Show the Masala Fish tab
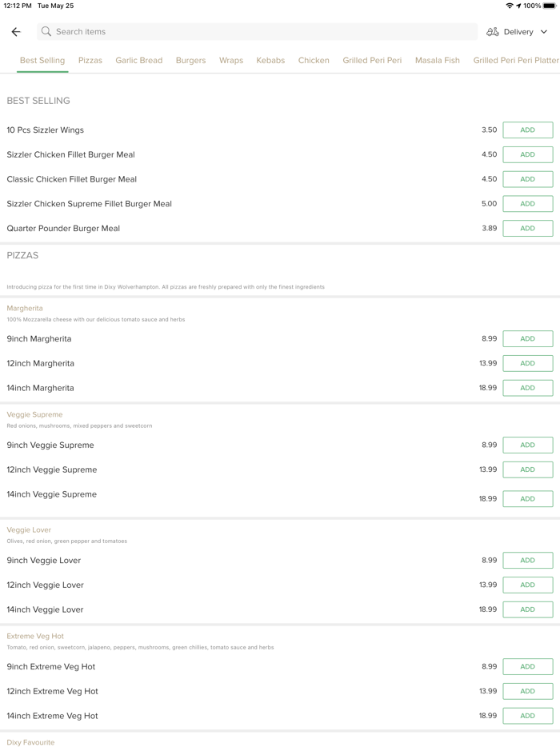560x747 pixels. (x=438, y=60)
